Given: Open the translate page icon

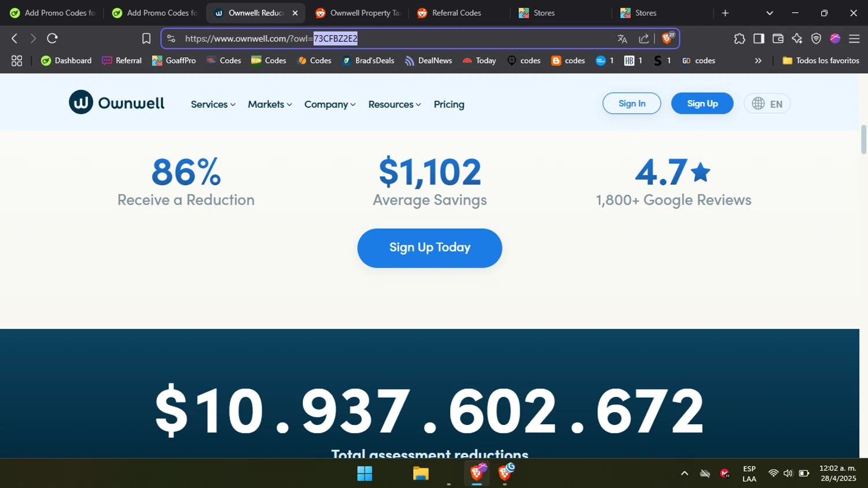Looking at the screenshot, I should [x=622, y=39].
